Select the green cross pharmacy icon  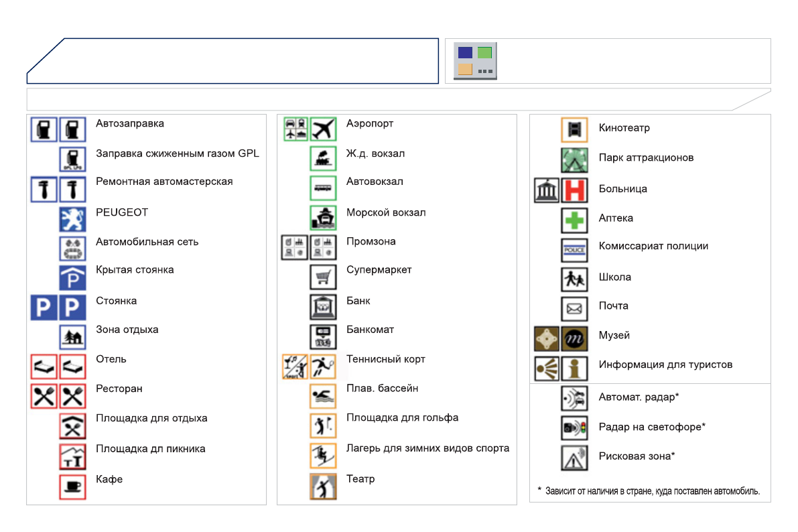pos(574,220)
